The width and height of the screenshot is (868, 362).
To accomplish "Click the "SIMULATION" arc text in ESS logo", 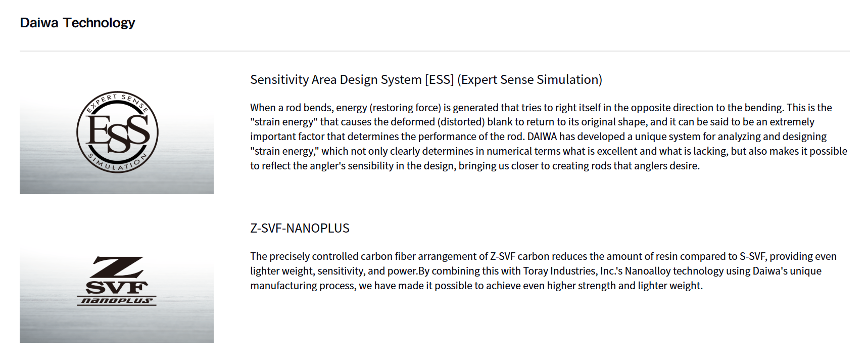I will pos(117,164).
